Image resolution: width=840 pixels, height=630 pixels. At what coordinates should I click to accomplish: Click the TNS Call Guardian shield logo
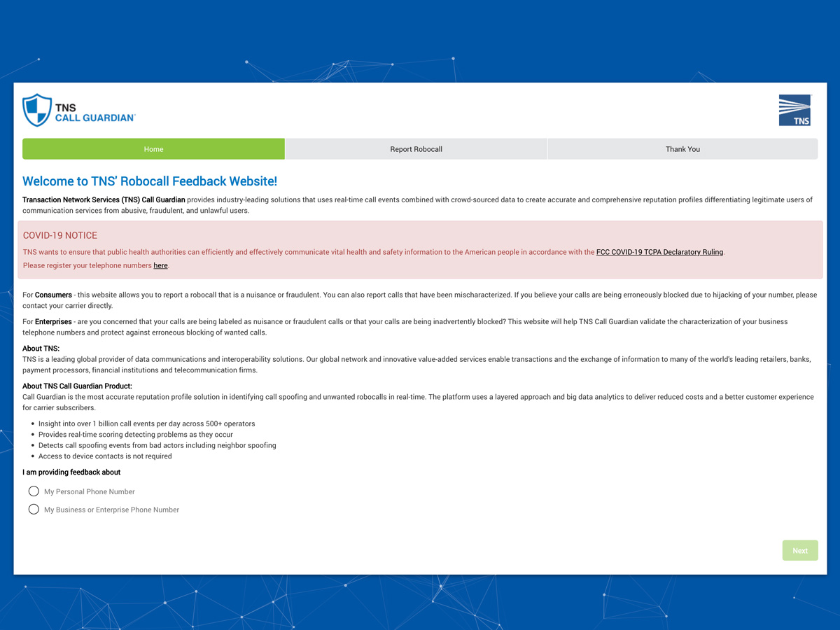(78, 110)
